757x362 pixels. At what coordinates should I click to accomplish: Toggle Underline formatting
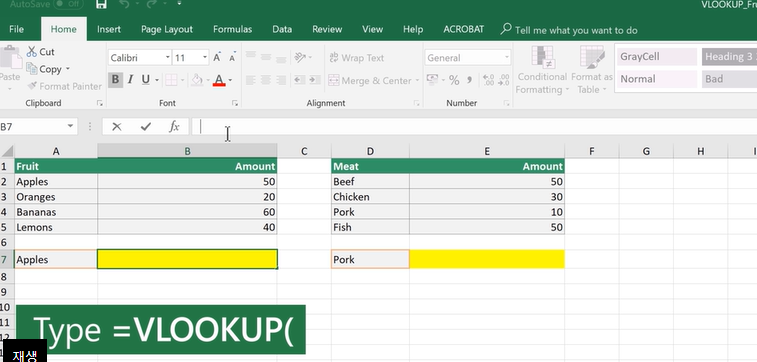[x=145, y=80]
